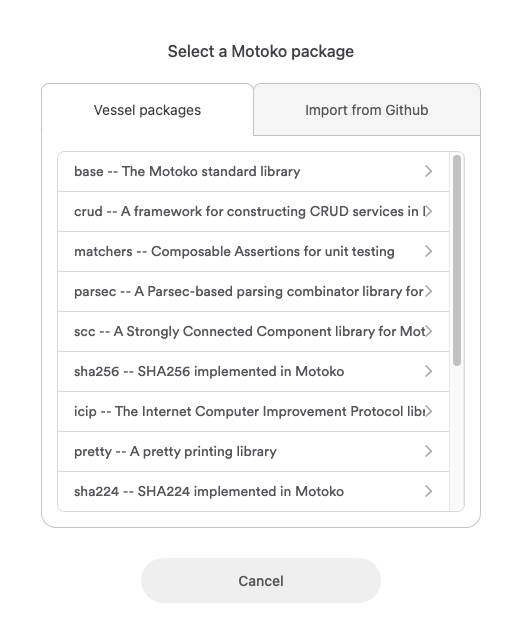Cancel the package selection dialog

coord(261,581)
